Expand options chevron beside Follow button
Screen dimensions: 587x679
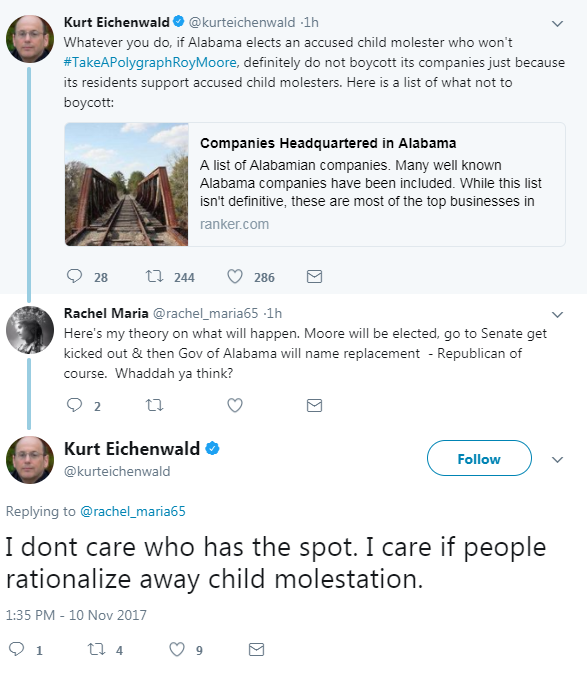(558, 459)
